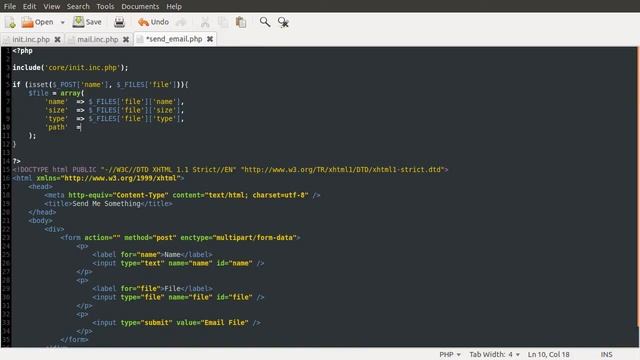The width and height of the screenshot is (640, 360).
Task: Close the *send_email.php tab
Action: pyautogui.click(x=210, y=39)
